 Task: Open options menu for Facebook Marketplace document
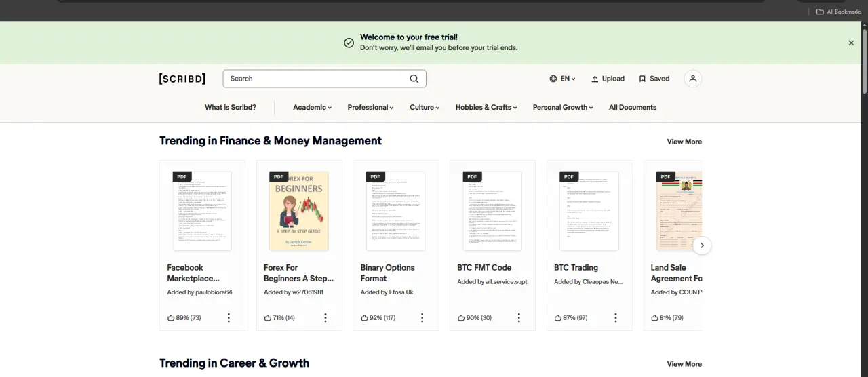click(x=229, y=317)
